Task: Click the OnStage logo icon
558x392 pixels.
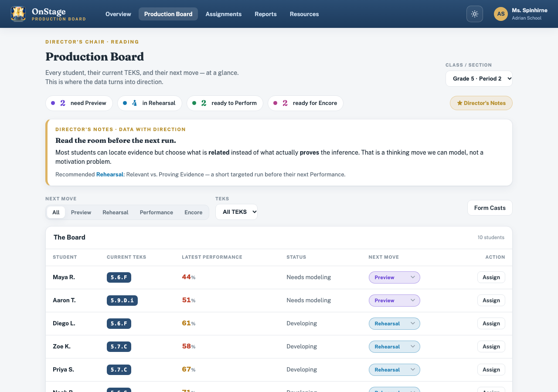Action: point(18,14)
